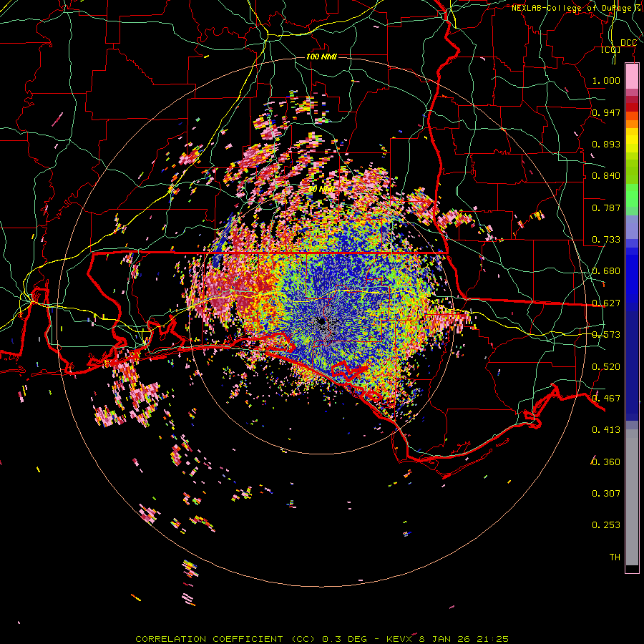Image resolution: width=644 pixels, height=644 pixels.
Task: Click the 0.840 scale label
Action: pyautogui.click(x=606, y=176)
